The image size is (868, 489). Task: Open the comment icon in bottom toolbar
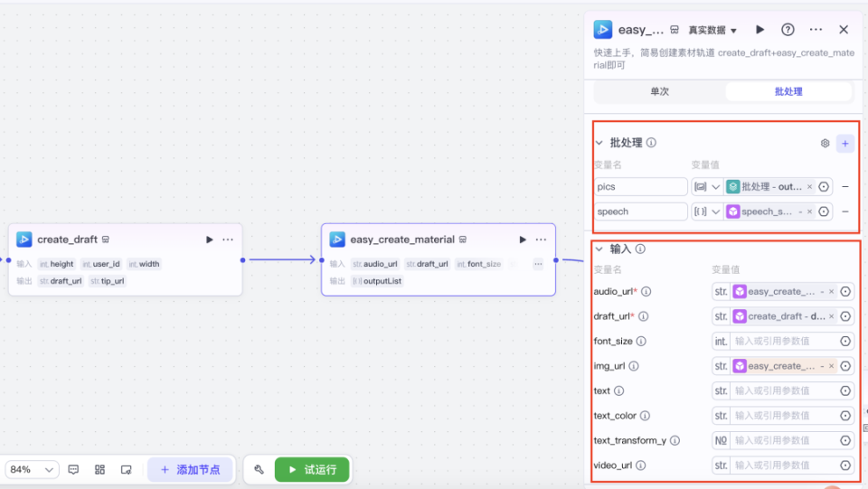(73, 470)
